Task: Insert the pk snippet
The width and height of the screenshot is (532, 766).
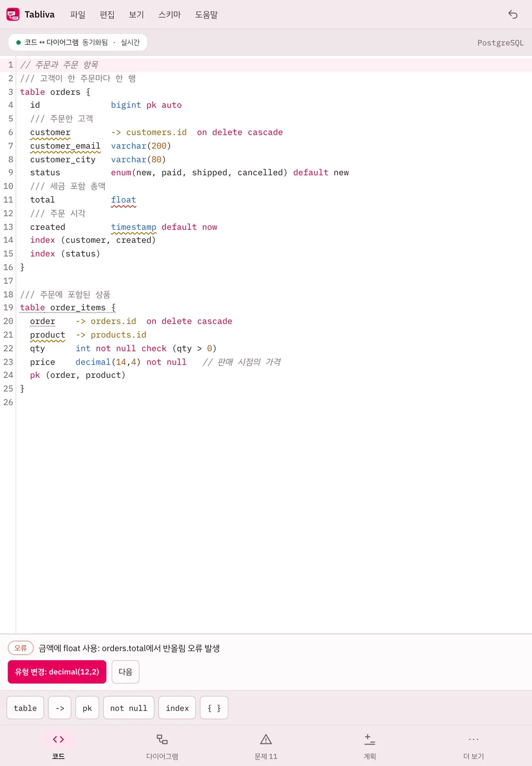Action: coord(87,708)
